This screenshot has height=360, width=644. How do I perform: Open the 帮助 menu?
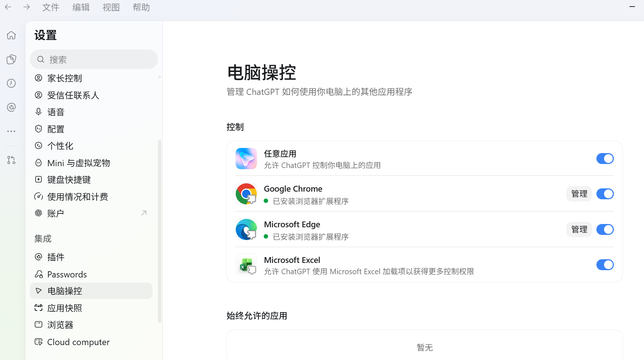[x=141, y=7]
